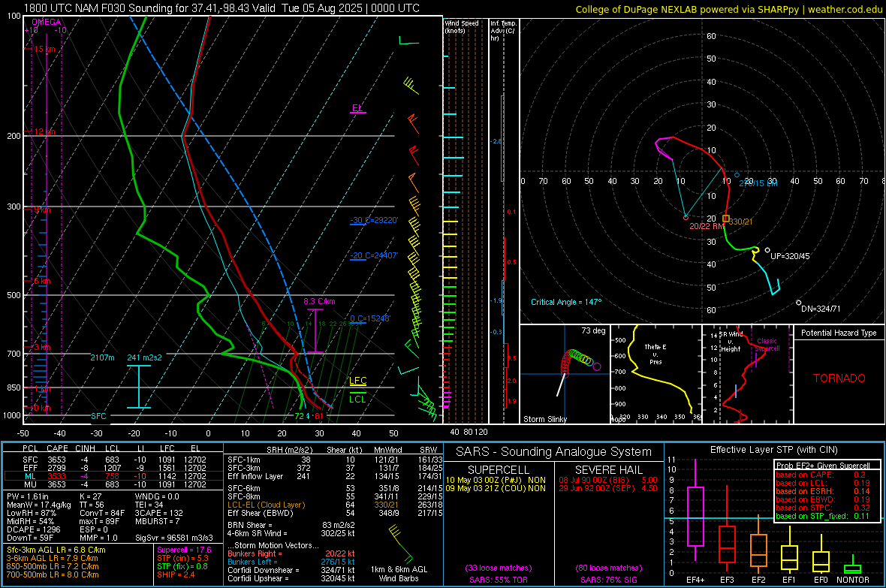Select the highlighted ML parcel row

point(113,476)
